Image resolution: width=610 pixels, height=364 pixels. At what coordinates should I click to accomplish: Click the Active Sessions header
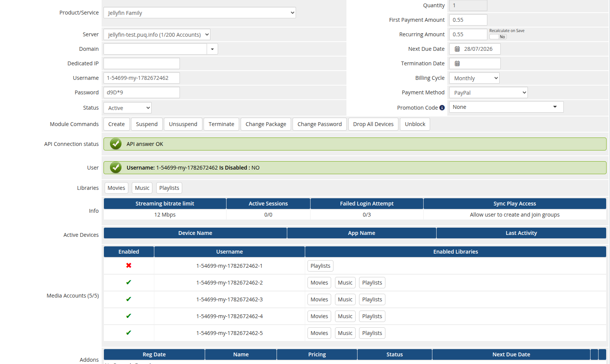coord(268,204)
